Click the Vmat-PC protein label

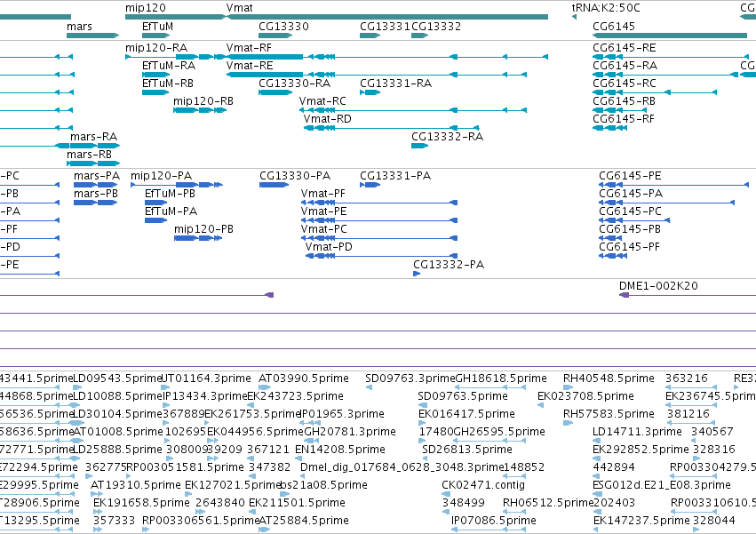point(324,229)
